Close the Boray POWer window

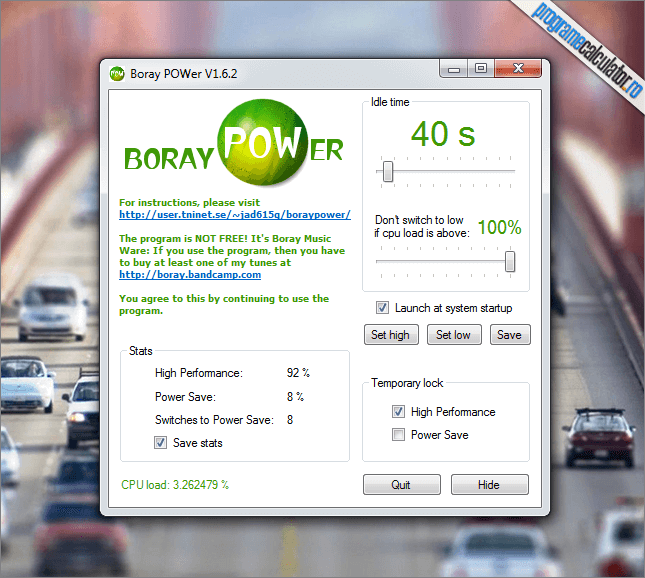pyautogui.click(x=518, y=68)
